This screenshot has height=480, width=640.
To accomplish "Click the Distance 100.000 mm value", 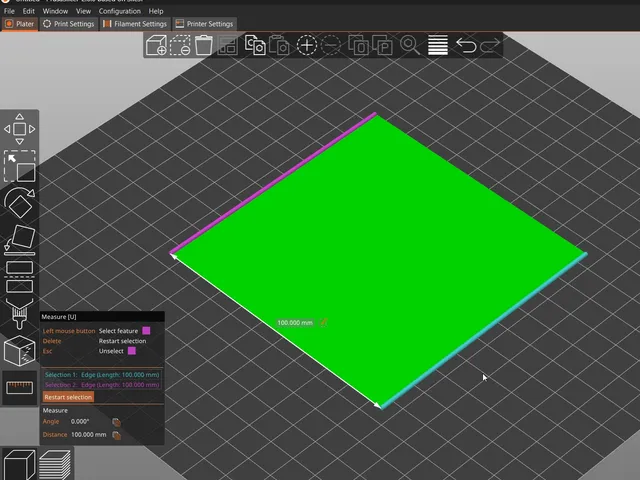I will click(89, 435).
